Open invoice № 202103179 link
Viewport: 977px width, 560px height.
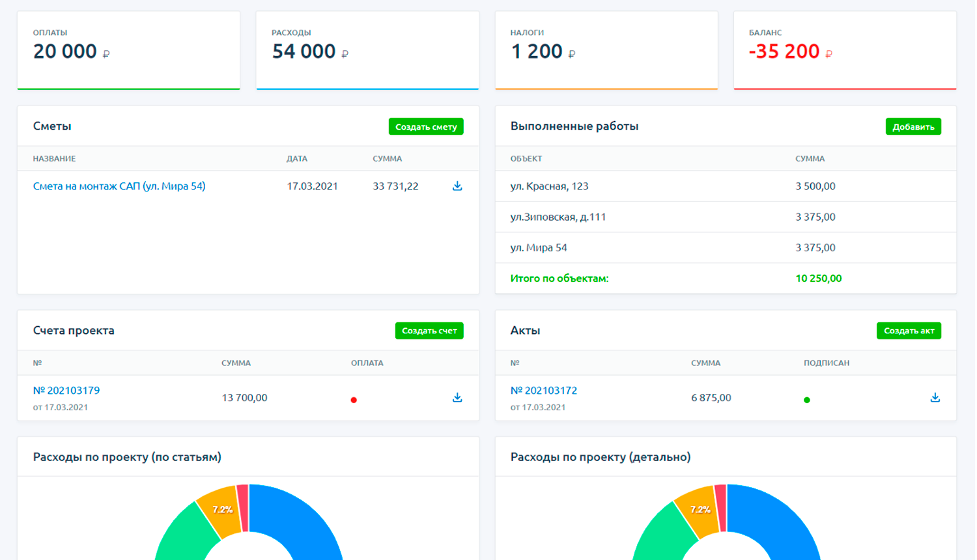(66, 391)
